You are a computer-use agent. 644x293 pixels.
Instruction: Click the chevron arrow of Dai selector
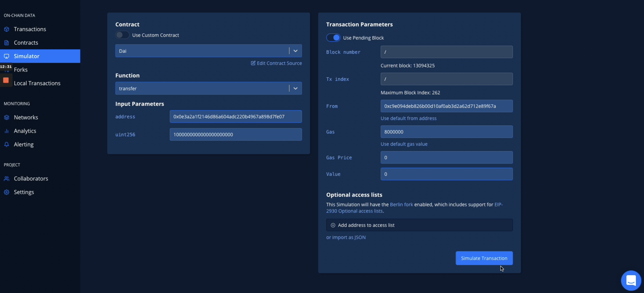295,51
